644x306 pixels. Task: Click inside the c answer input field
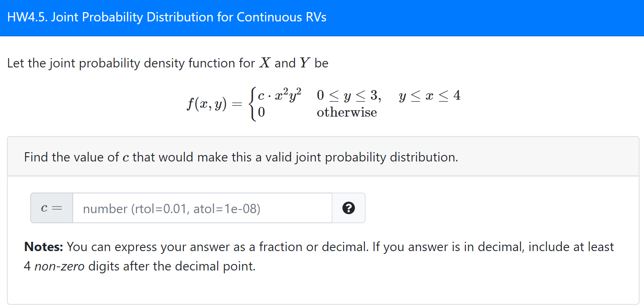point(202,208)
